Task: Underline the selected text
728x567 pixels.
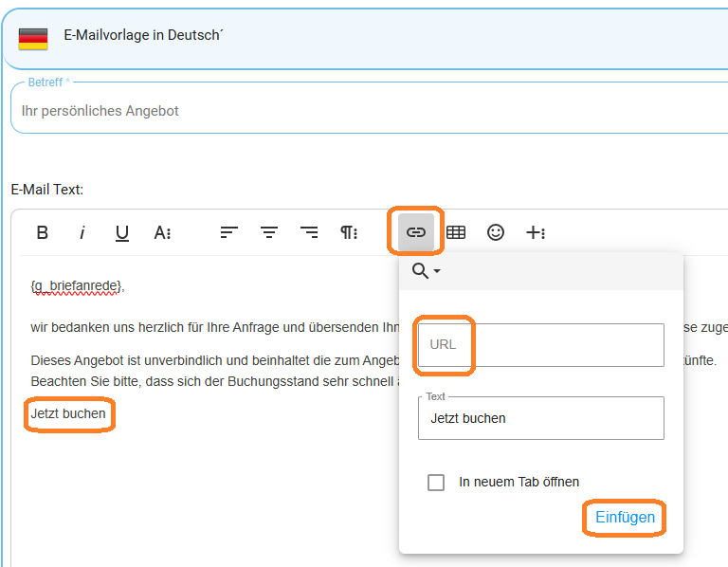Action: point(122,232)
